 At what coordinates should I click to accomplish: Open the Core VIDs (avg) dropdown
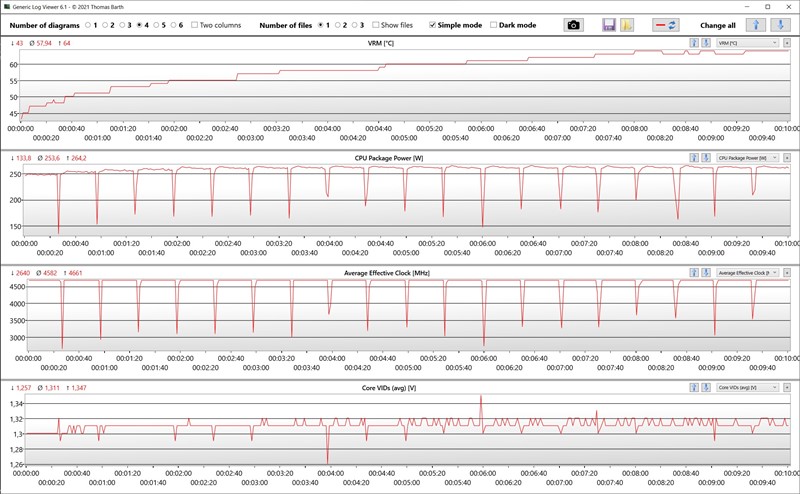click(747, 387)
